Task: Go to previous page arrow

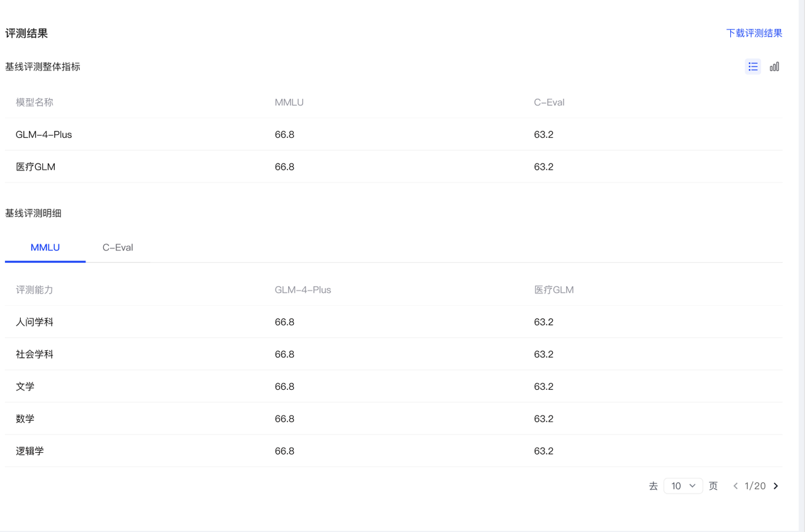Action: pyautogui.click(x=735, y=486)
